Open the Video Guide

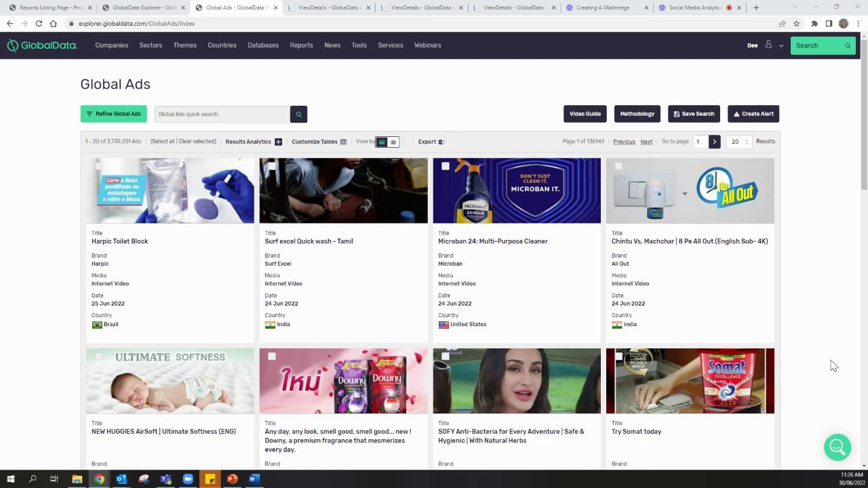pyautogui.click(x=585, y=114)
